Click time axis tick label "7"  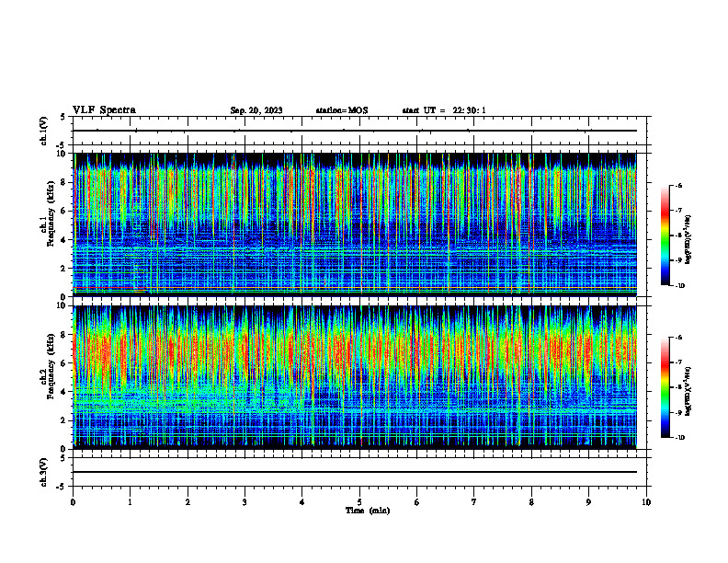[x=474, y=502]
